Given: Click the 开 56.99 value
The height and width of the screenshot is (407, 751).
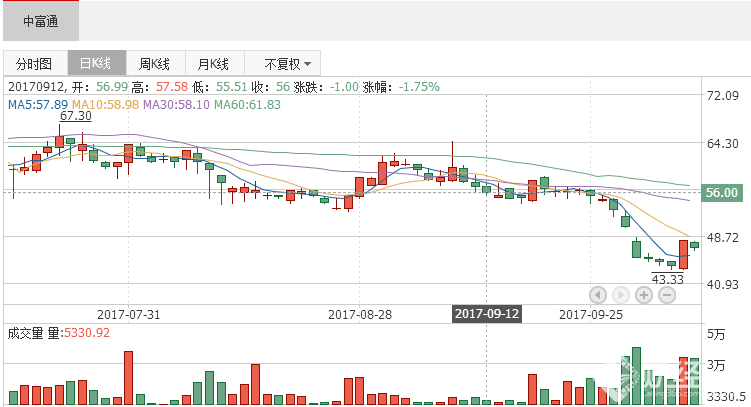Looking at the screenshot, I should [x=112, y=87].
